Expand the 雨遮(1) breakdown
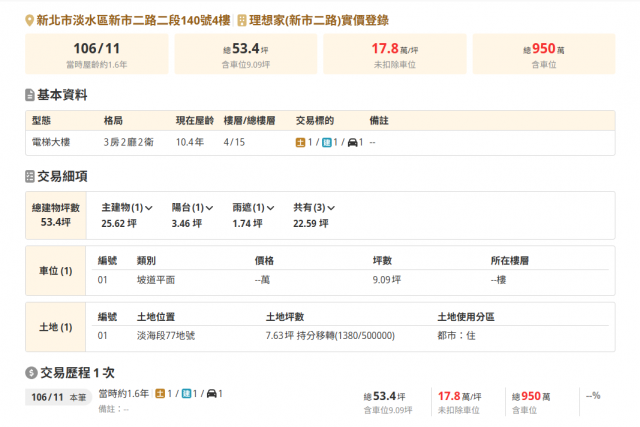Screen dimensions: 640x427 [253, 208]
